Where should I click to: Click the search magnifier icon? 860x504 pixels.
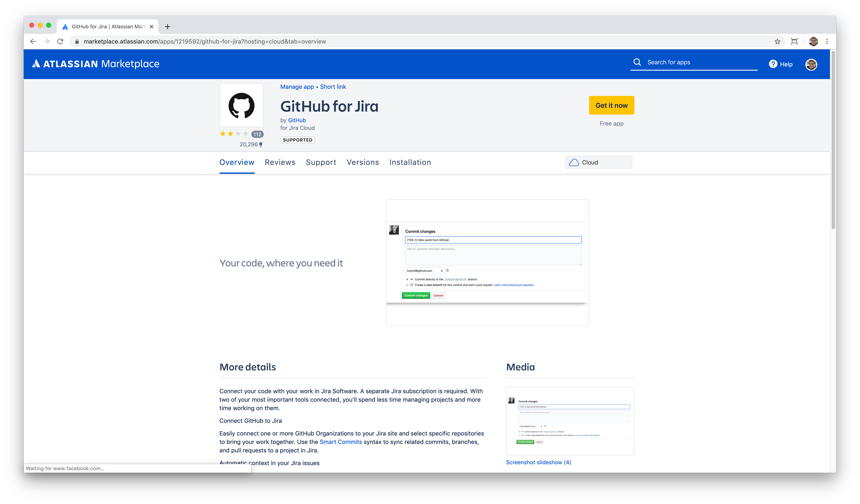click(x=637, y=62)
